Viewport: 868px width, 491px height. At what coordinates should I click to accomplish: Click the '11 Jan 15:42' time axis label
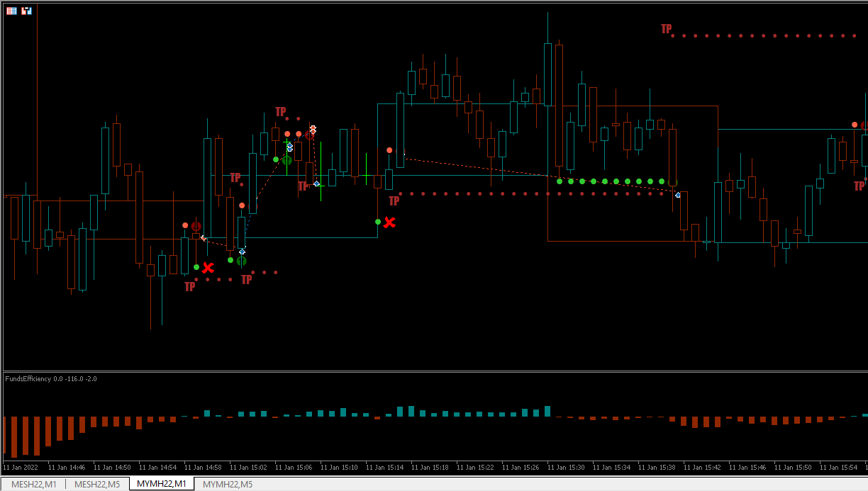pyautogui.click(x=702, y=468)
